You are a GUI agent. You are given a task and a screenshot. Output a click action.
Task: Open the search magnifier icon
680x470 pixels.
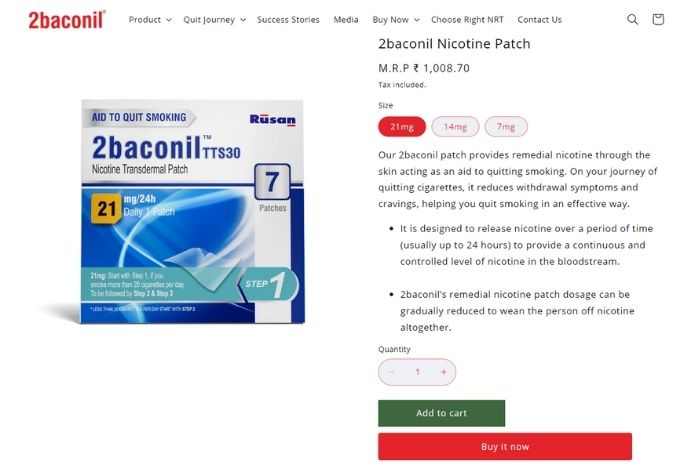[x=632, y=20]
